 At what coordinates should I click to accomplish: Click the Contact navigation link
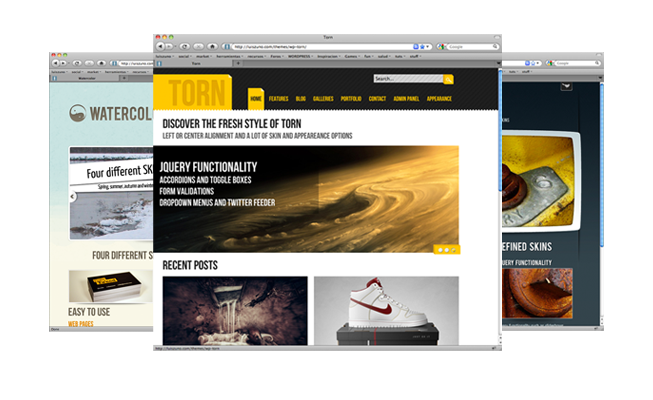coord(377,100)
